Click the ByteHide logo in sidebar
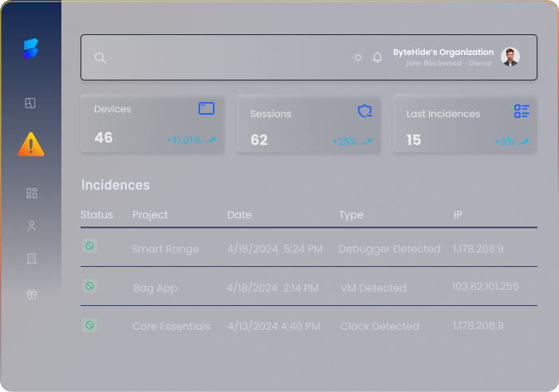The height and width of the screenshot is (392, 559). click(31, 49)
